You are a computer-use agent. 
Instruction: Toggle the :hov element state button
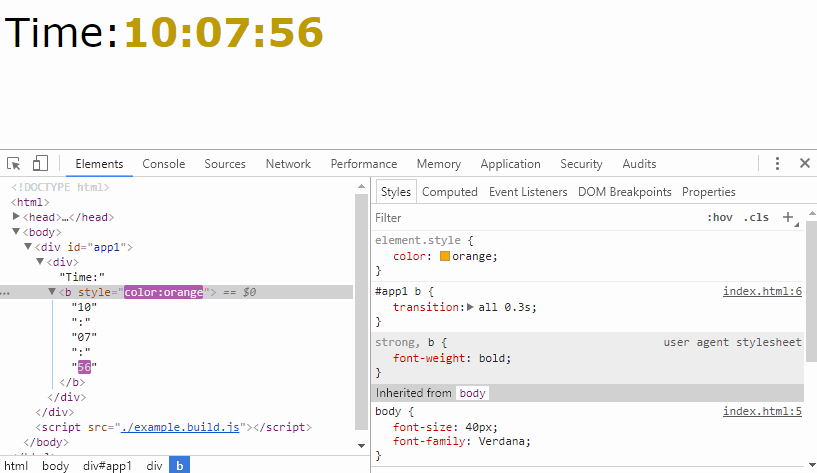click(720, 217)
